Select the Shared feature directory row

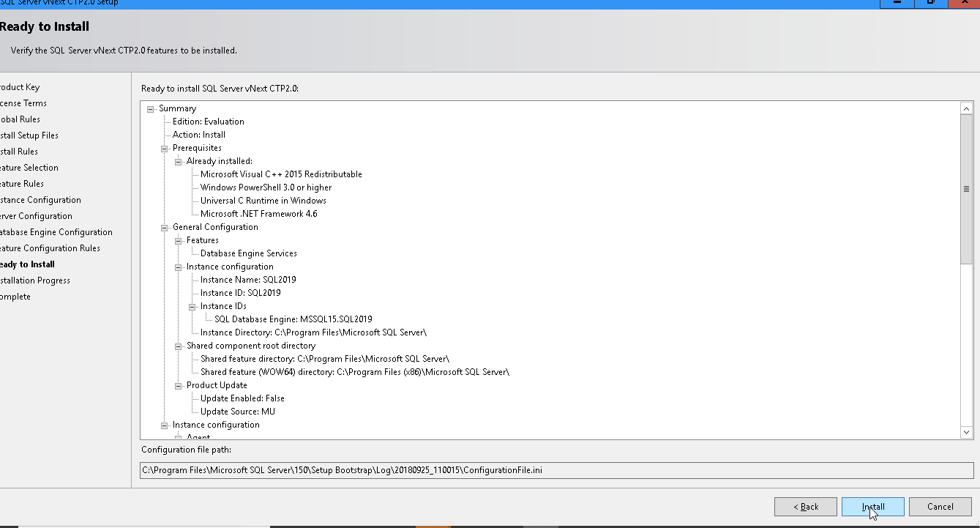(x=325, y=359)
